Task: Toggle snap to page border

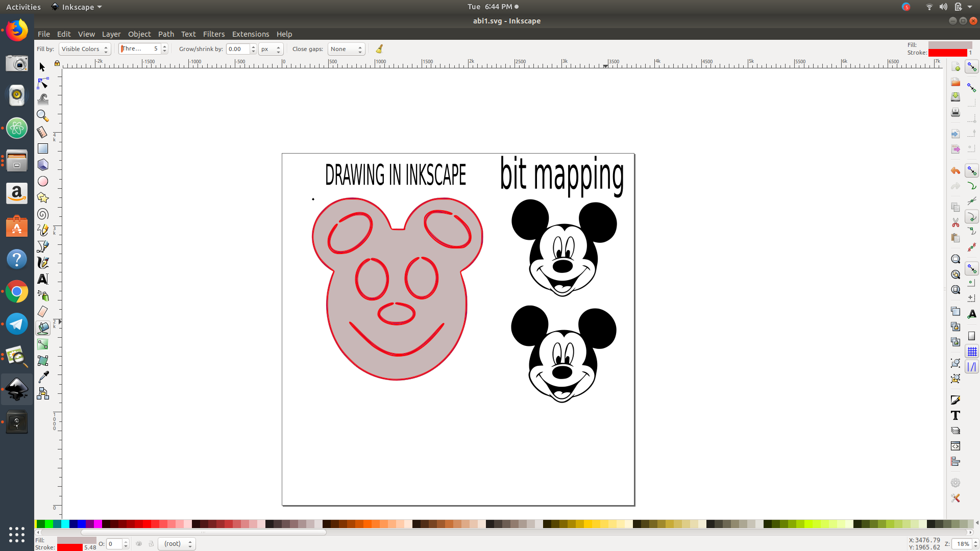Action: pos(972,336)
